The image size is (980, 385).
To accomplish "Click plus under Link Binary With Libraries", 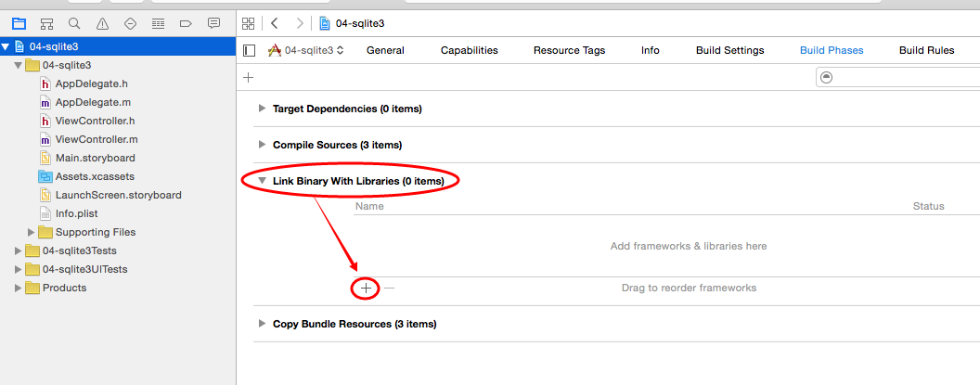I will (367, 289).
